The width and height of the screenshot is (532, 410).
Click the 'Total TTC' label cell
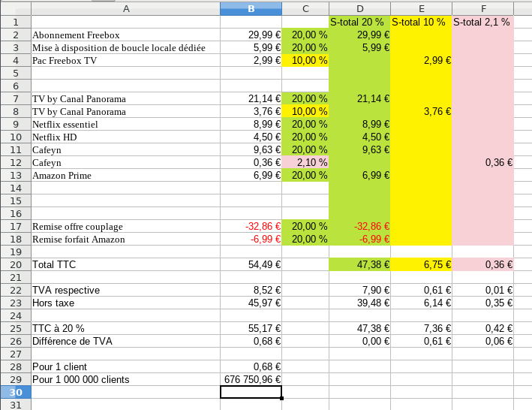(125, 265)
